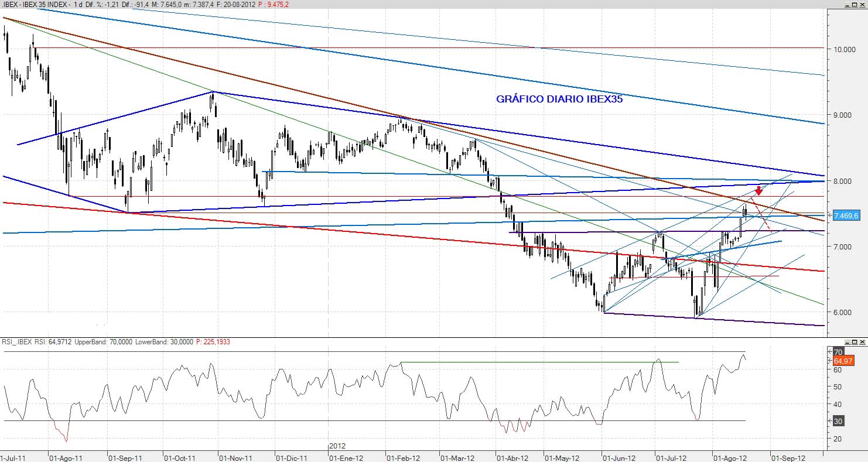
Task: Maximize the IBEX price chart panel
Action: tap(855, 5)
